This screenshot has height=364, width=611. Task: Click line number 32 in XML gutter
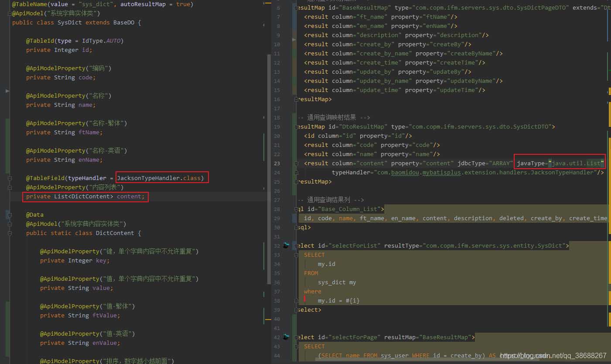pyautogui.click(x=277, y=246)
